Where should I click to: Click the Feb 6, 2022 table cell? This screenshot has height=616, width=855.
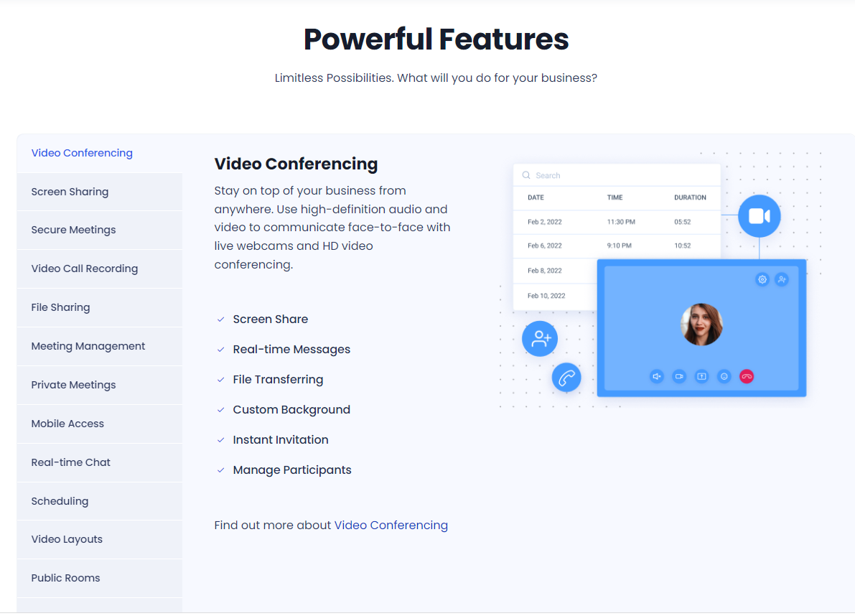pos(545,246)
